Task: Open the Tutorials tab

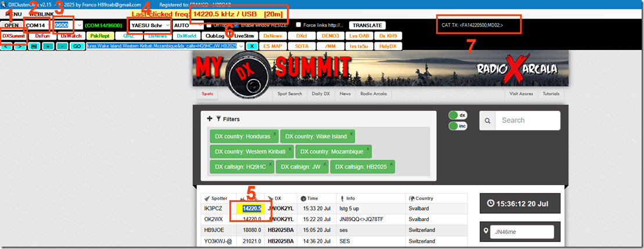Action: click(551, 93)
